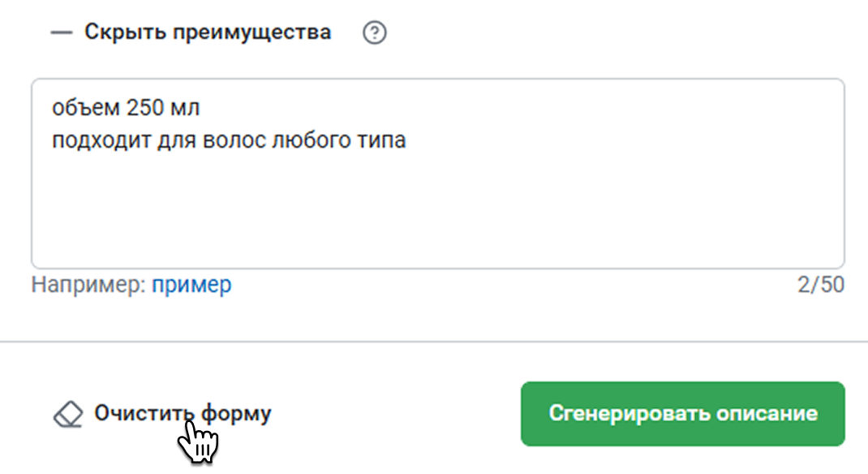Place cursor on the number 250
Viewport: 868px width, 474px height.
[x=144, y=107]
